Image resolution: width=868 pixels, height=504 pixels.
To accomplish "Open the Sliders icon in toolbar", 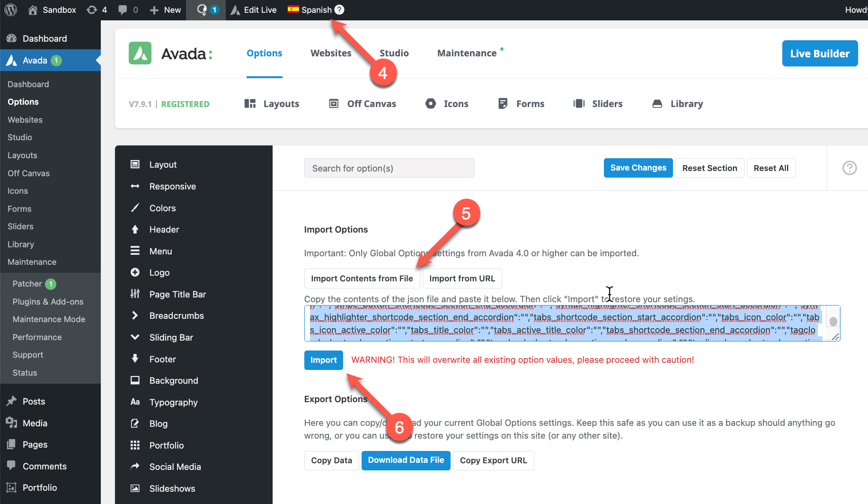I will tap(579, 103).
